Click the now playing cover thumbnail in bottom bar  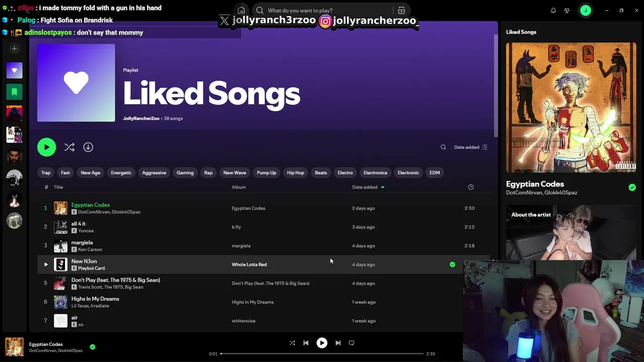point(14,347)
